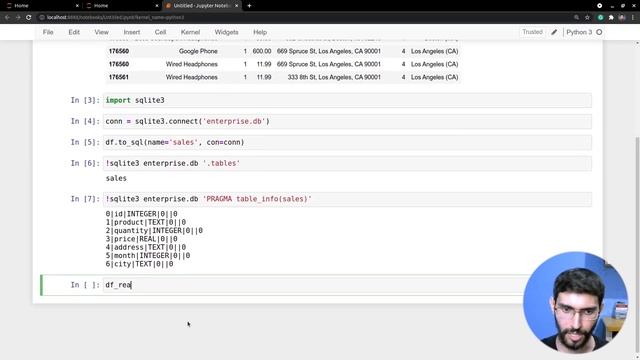Select the df.to_sql cell
Image resolution: width=640 pixels, height=360 pixels.
[x=347, y=142]
